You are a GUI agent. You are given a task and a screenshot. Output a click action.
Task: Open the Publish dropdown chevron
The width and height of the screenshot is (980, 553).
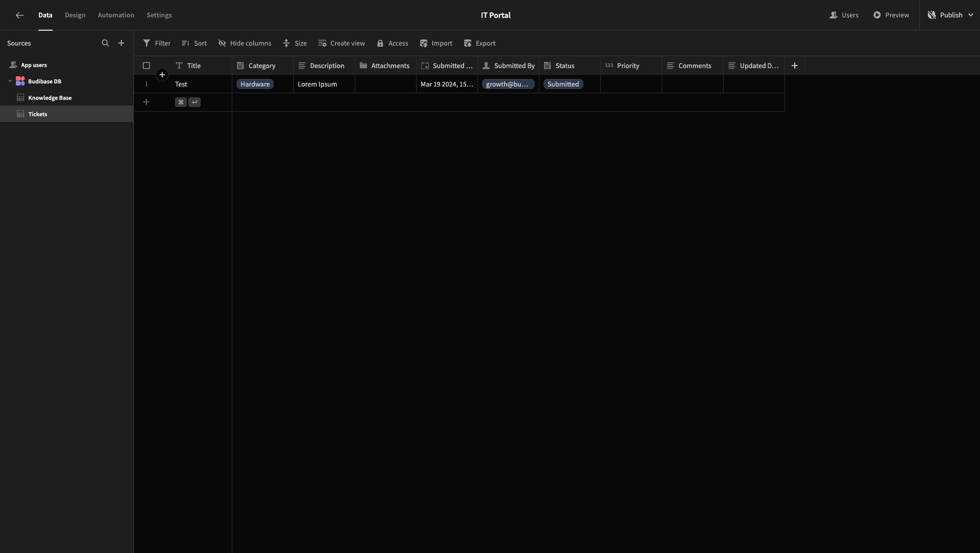[971, 15]
